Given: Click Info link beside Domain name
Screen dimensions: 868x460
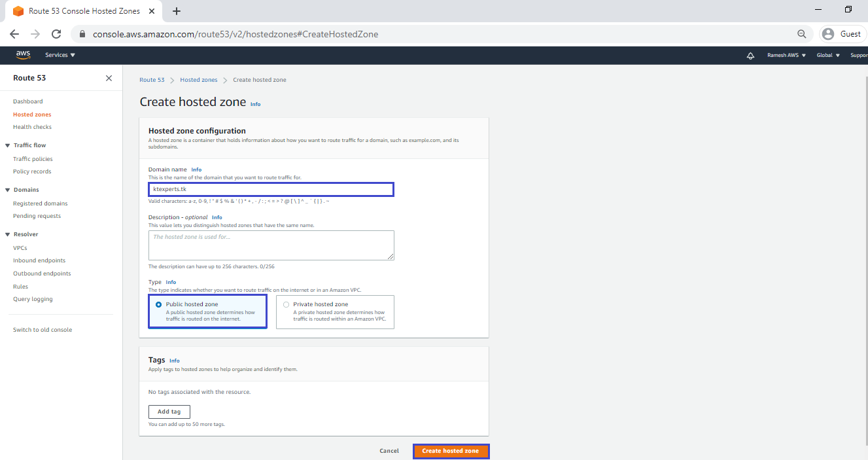Looking at the screenshot, I should 196,169.
